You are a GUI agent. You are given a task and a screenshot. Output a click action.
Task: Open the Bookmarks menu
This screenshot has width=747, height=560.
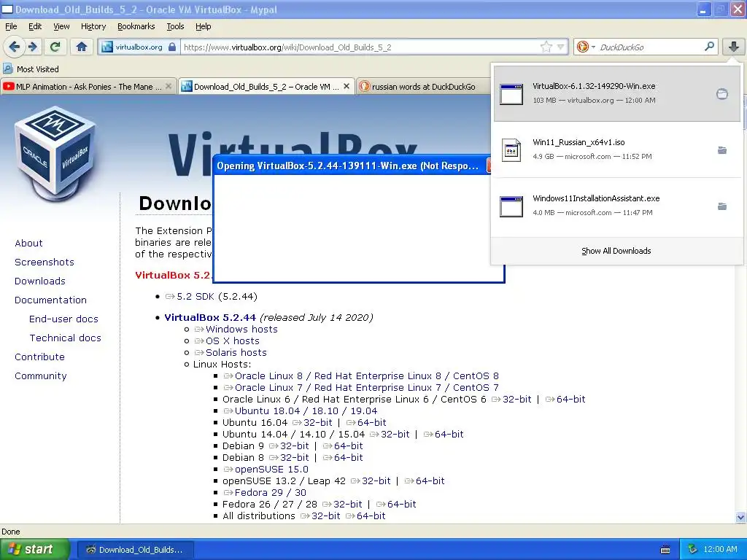click(x=136, y=26)
